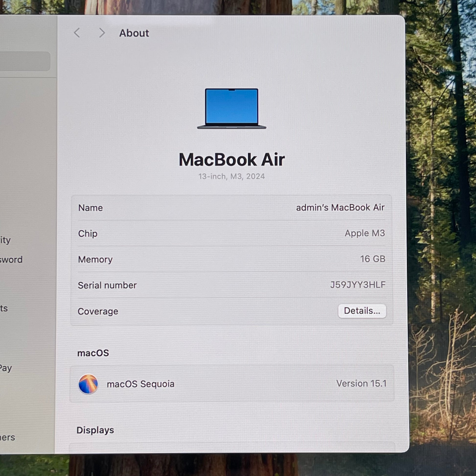The height and width of the screenshot is (476, 476).
Task: Click the macOS Sequoia logo icon
Action: (x=88, y=384)
